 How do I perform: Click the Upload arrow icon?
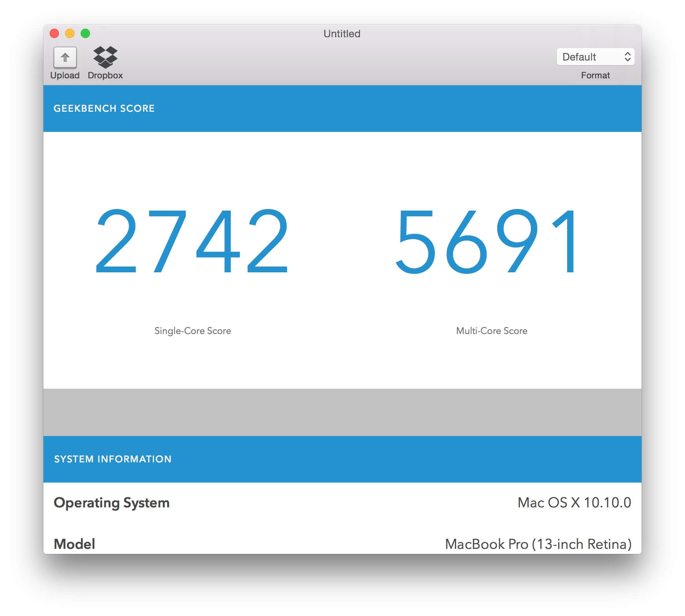pos(65,57)
